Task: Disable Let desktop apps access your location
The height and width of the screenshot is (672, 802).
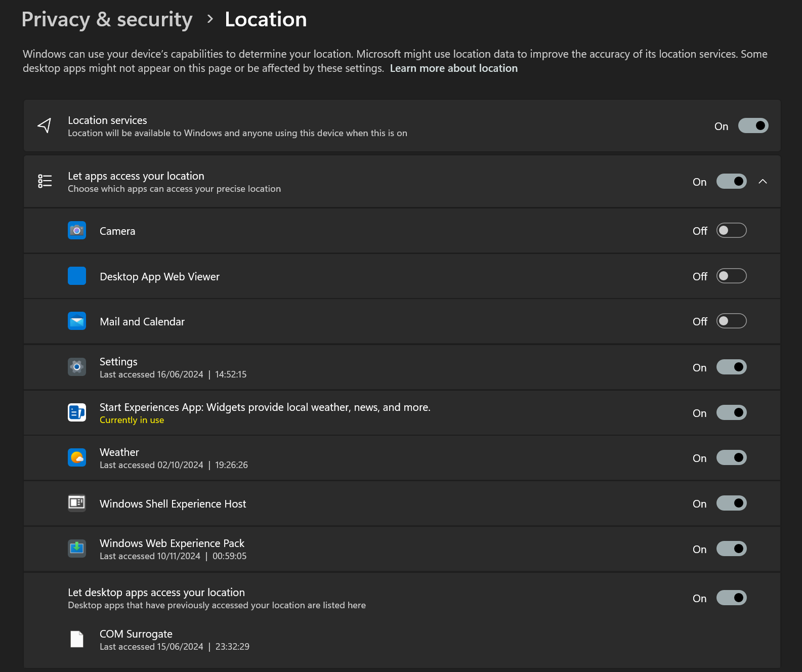Action: (731, 598)
